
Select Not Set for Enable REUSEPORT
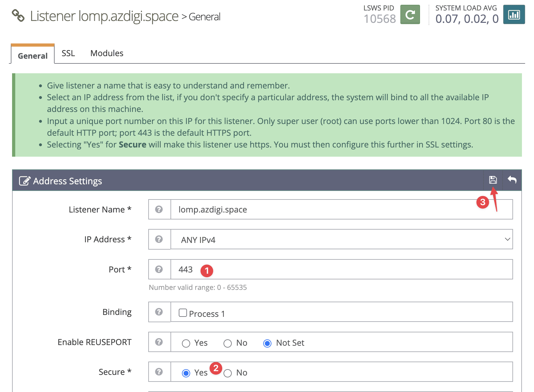tap(267, 343)
